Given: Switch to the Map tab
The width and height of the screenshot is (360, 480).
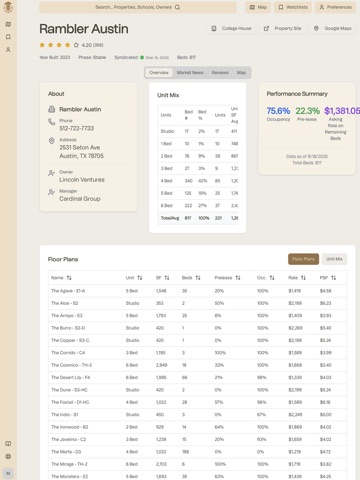Looking at the screenshot, I should (241, 73).
